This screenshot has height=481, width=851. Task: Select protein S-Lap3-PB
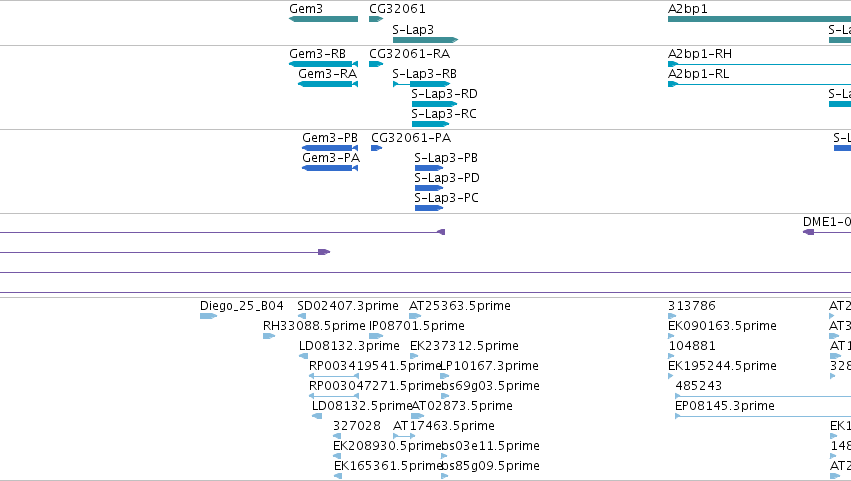click(x=429, y=168)
